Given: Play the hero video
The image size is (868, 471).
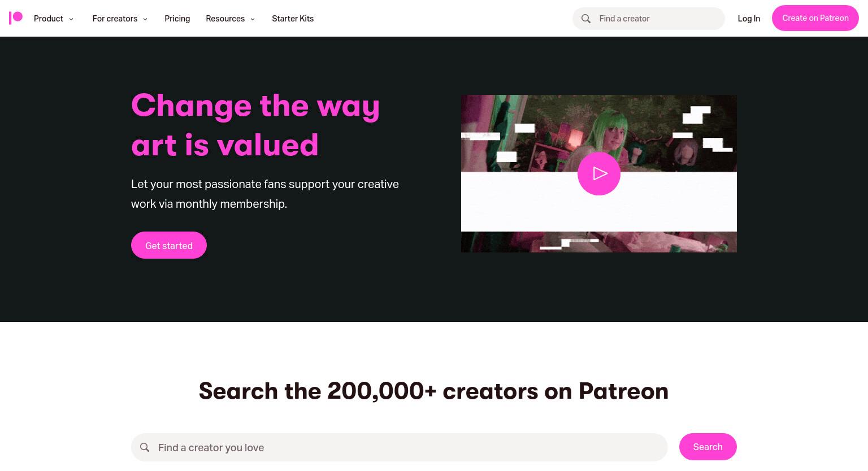Looking at the screenshot, I should (x=599, y=173).
